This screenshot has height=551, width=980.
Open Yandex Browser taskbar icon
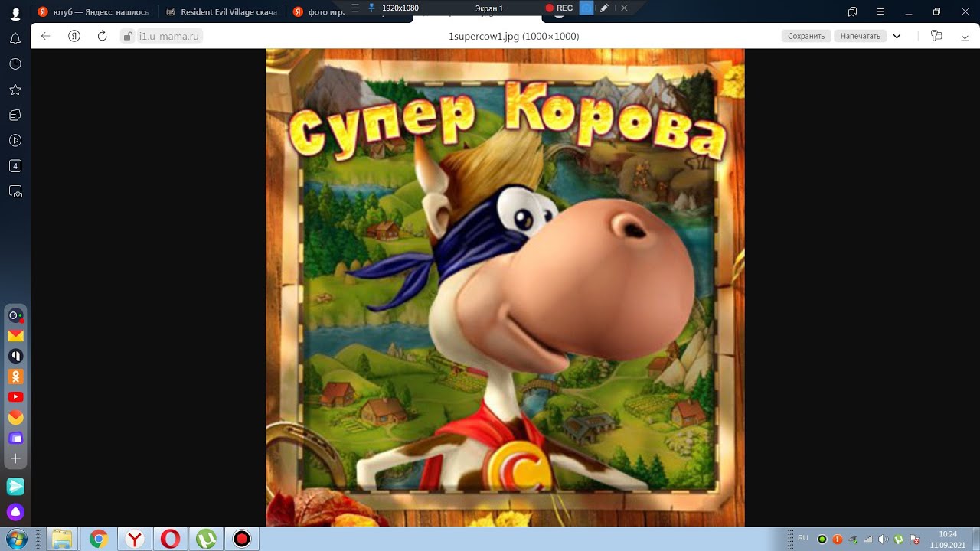pos(134,539)
